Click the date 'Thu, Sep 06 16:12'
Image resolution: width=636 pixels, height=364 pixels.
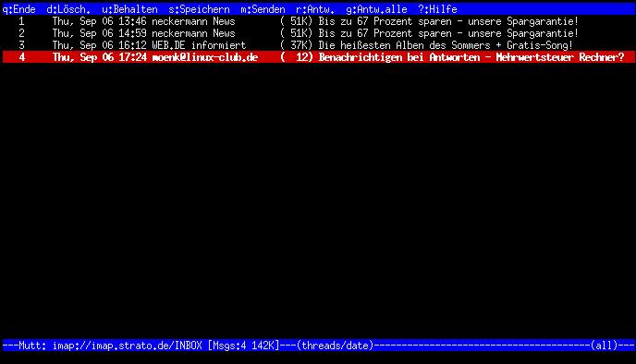pyautogui.click(x=100, y=45)
